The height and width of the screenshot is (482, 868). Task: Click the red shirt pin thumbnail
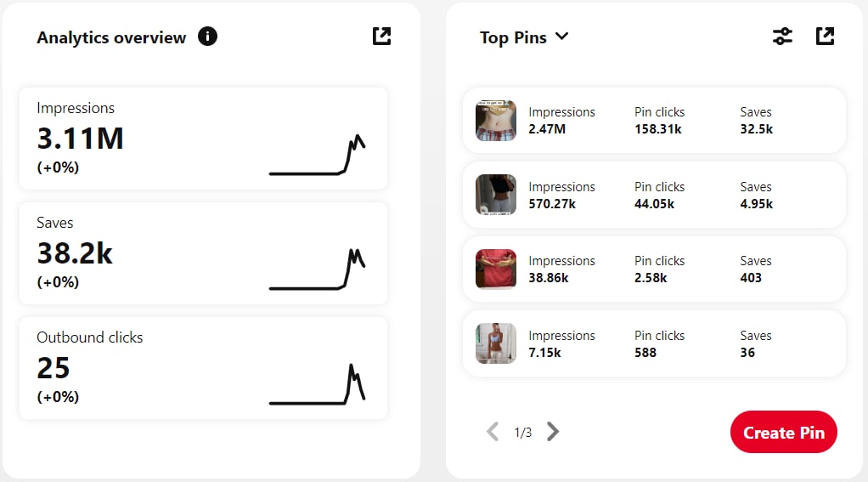point(496,269)
